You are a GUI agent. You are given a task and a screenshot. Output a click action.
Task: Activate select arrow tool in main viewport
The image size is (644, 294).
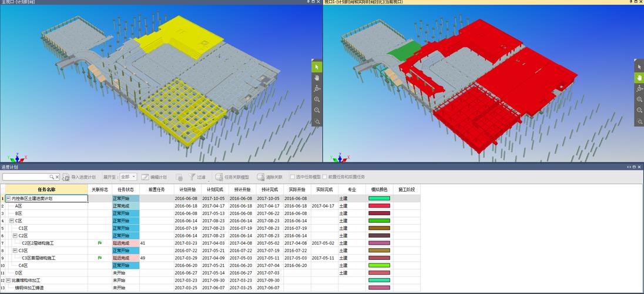[x=317, y=66]
